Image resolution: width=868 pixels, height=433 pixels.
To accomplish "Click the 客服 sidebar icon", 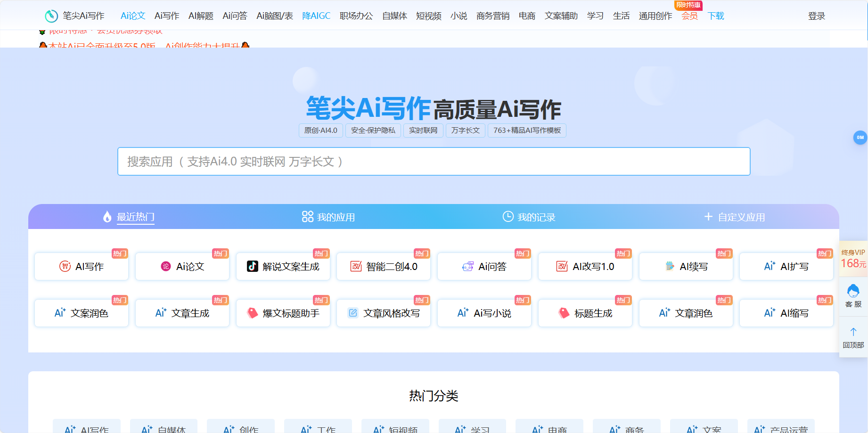I will [x=853, y=295].
